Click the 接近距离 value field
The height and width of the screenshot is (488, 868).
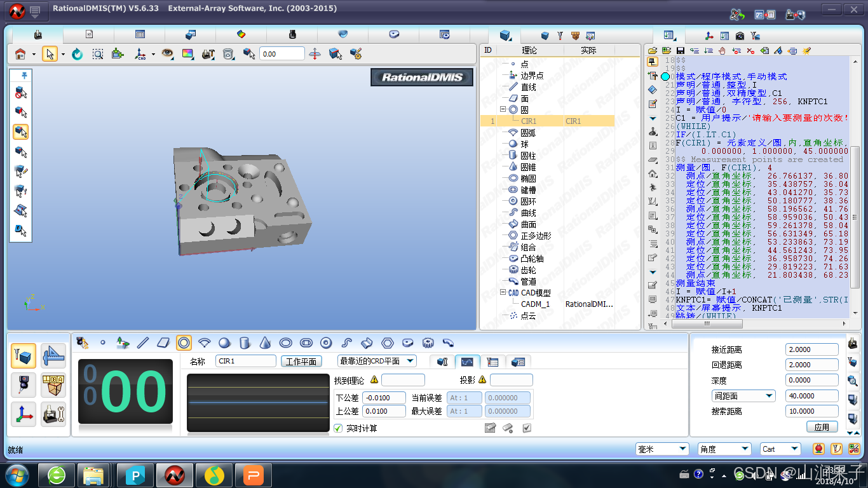812,349
